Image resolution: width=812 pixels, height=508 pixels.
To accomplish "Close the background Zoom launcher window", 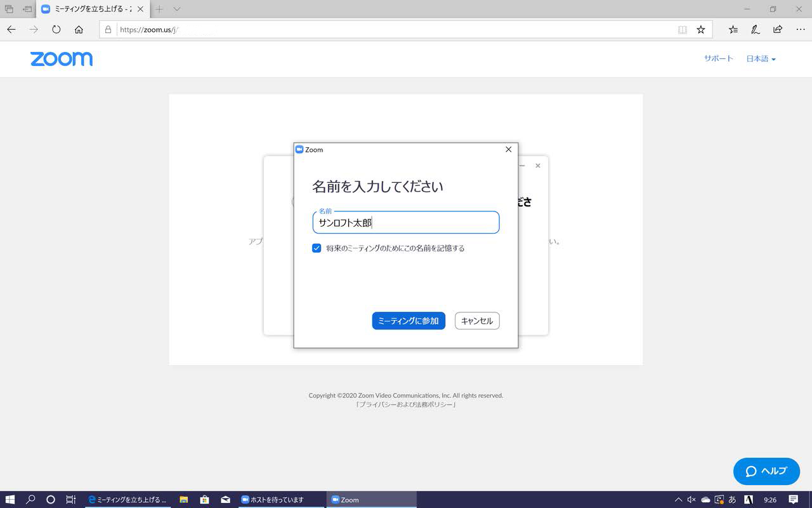I will (x=538, y=166).
